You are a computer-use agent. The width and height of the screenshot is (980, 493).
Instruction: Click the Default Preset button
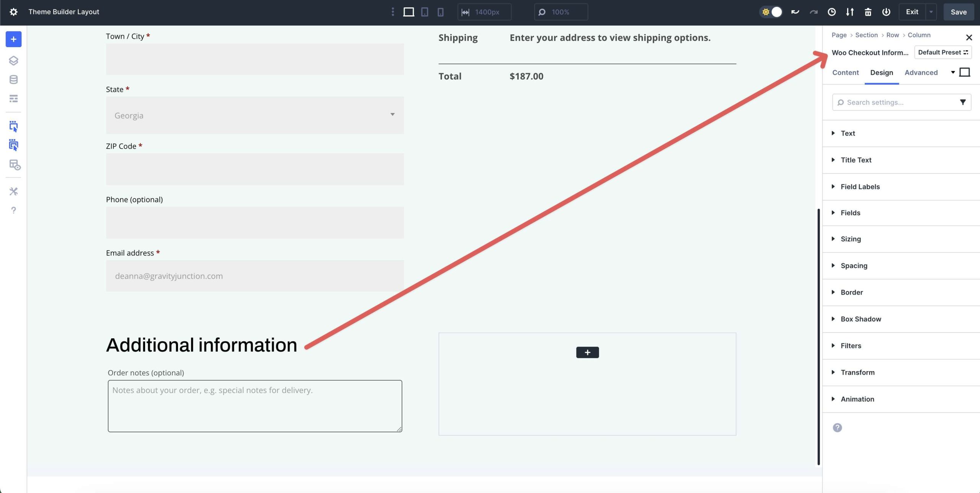(x=943, y=52)
